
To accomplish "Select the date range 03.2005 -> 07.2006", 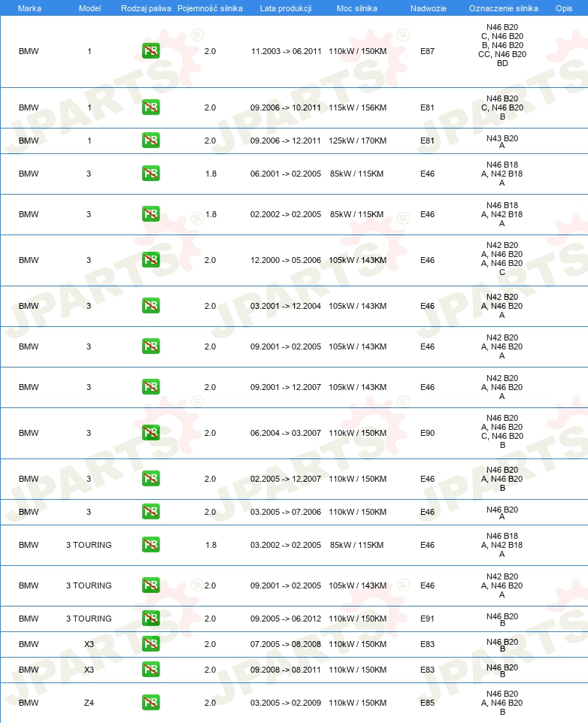I will pyautogui.click(x=286, y=512).
